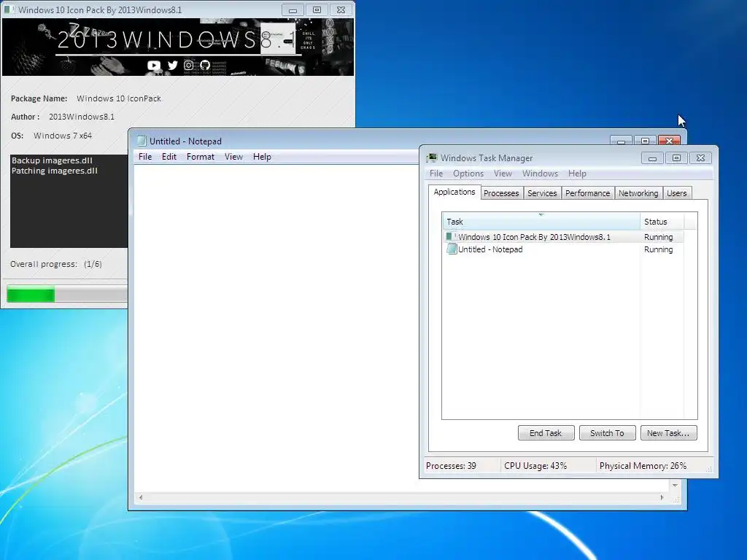Image resolution: width=747 pixels, height=560 pixels.
Task: Click the Backup imageres.dll log line
Action: [x=52, y=160]
